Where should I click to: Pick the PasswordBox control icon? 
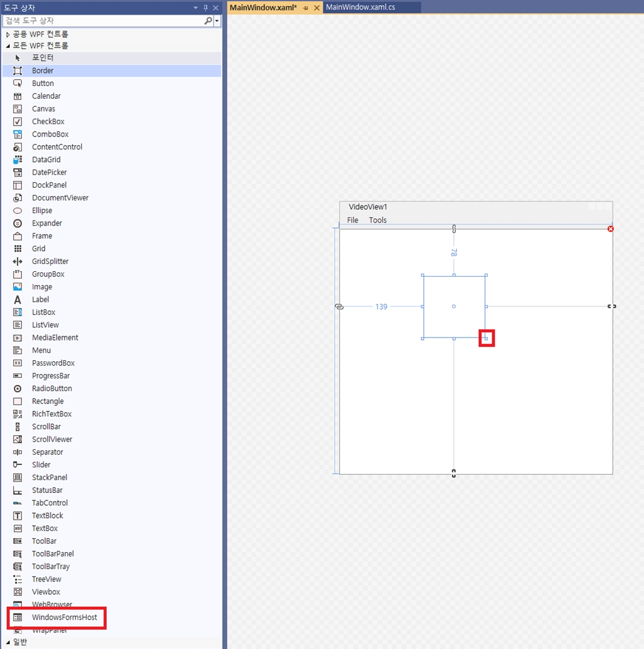(x=18, y=363)
